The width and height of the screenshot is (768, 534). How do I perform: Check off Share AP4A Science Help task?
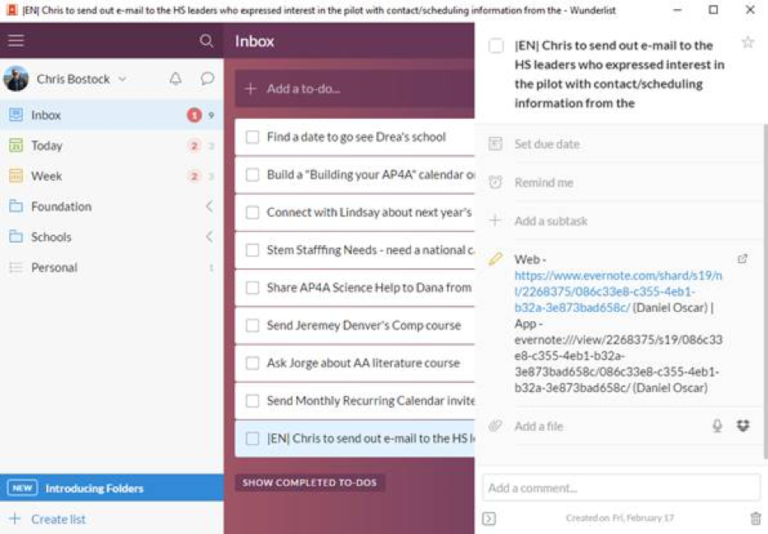pos(252,288)
